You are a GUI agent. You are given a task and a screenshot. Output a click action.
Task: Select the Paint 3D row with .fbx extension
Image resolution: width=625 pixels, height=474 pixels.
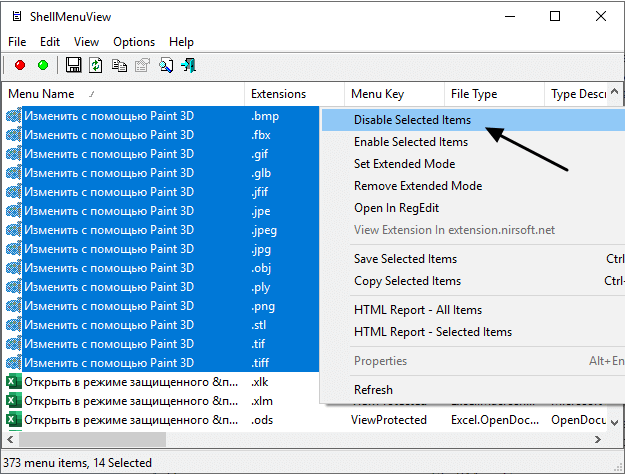[x=163, y=135]
